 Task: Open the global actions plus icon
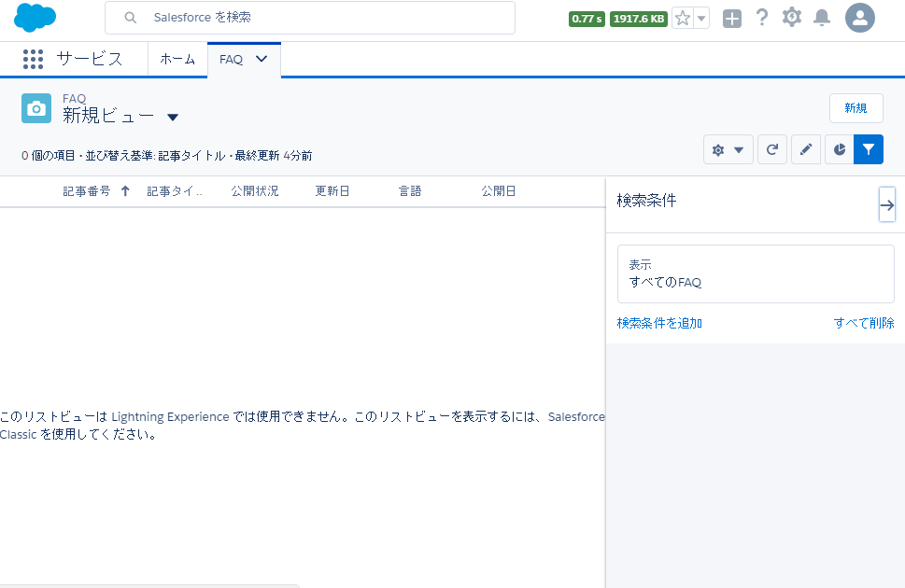tap(732, 19)
